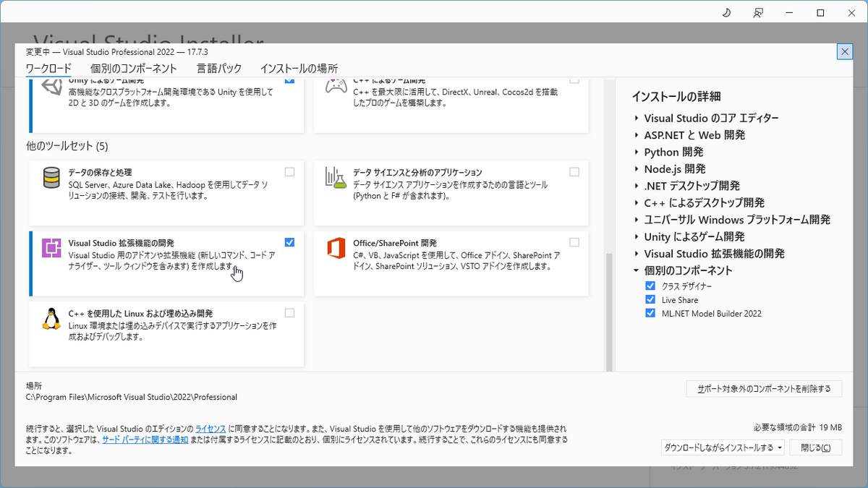
Task: Uncheck the Unity によるゲーム開発 workload checkbox
Action: point(289,80)
